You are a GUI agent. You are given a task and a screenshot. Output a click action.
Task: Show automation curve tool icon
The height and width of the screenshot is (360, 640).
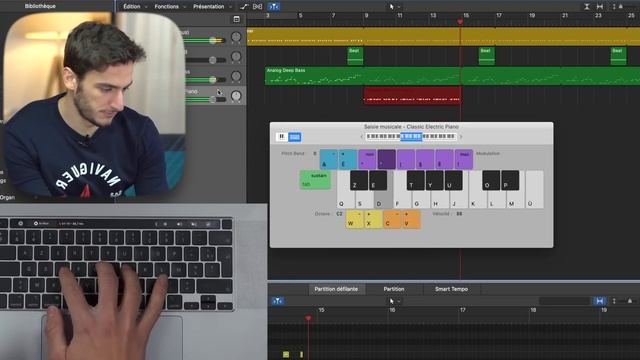[244, 7]
